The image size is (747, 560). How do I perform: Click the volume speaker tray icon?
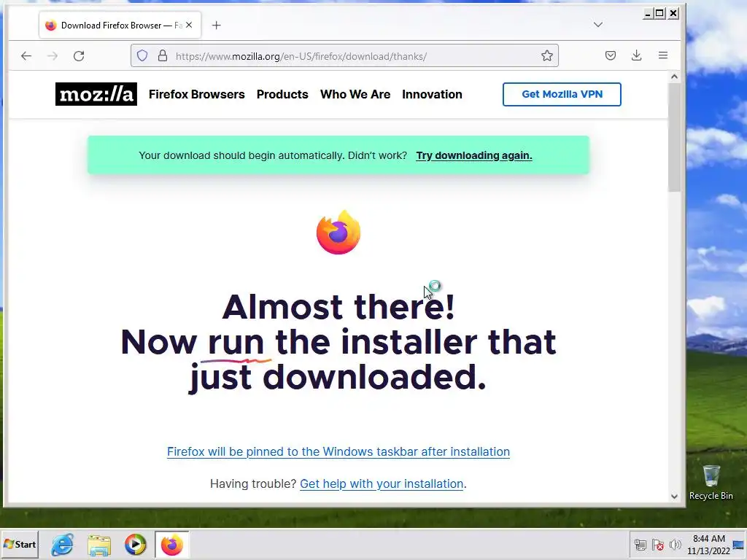tap(675, 545)
